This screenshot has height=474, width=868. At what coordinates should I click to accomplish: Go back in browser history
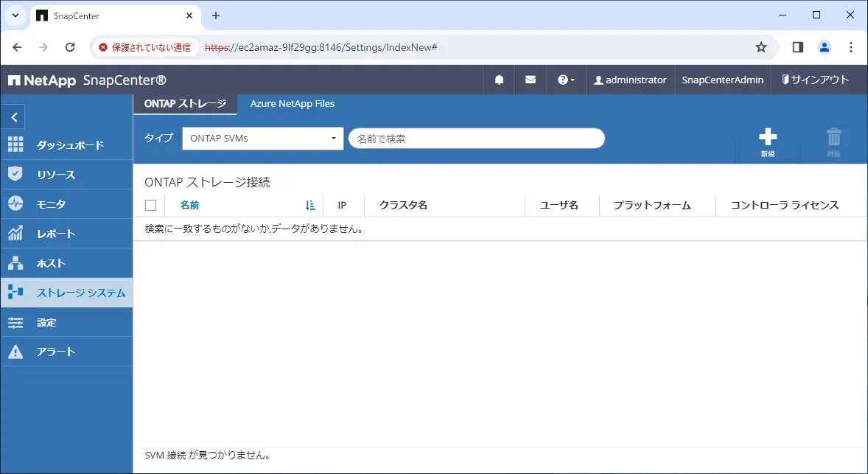[x=17, y=47]
